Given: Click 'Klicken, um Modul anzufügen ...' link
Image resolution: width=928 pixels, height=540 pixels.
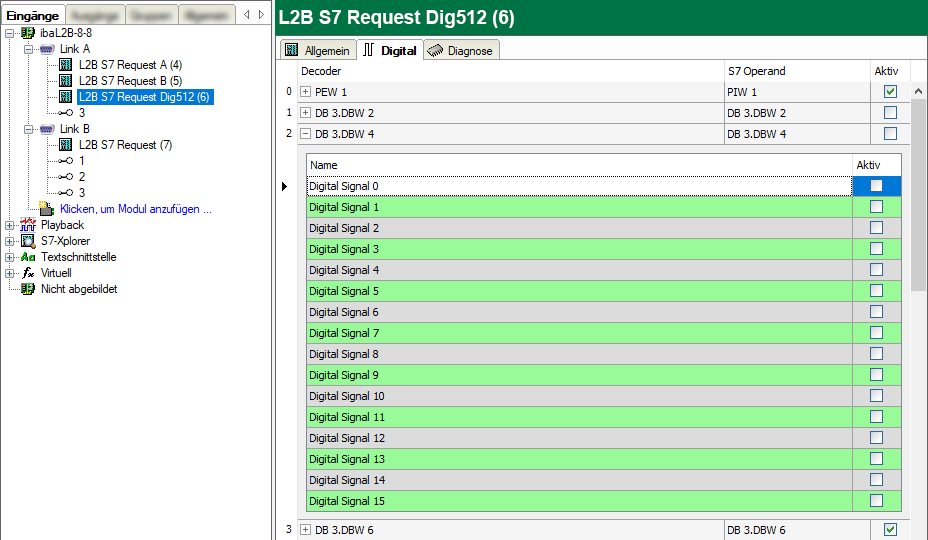Looking at the screenshot, I should pyautogui.click(x=136, y=209).
